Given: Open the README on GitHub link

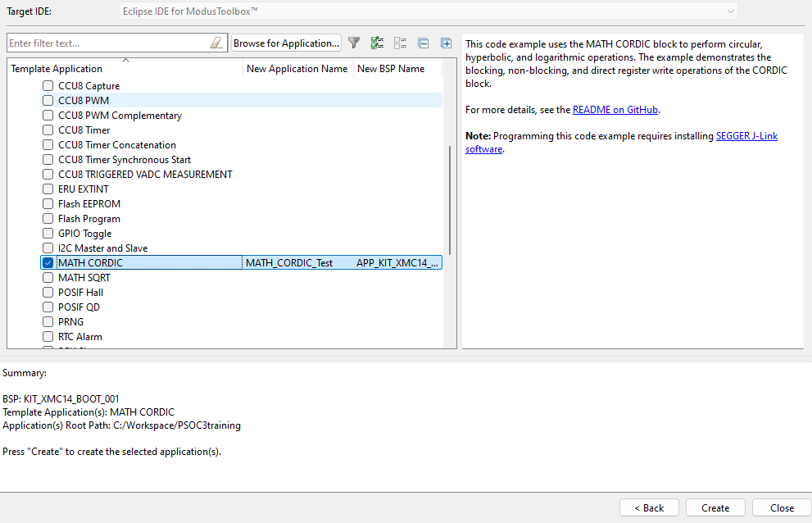Looking at the screenshot, I should click(615, 110).
